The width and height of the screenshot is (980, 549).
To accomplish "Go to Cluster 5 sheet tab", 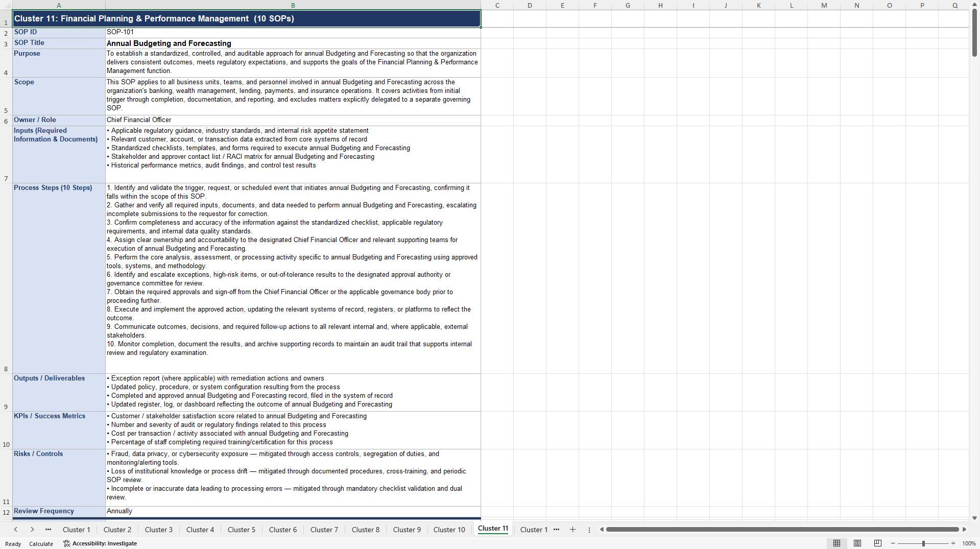I will [242, 530].
